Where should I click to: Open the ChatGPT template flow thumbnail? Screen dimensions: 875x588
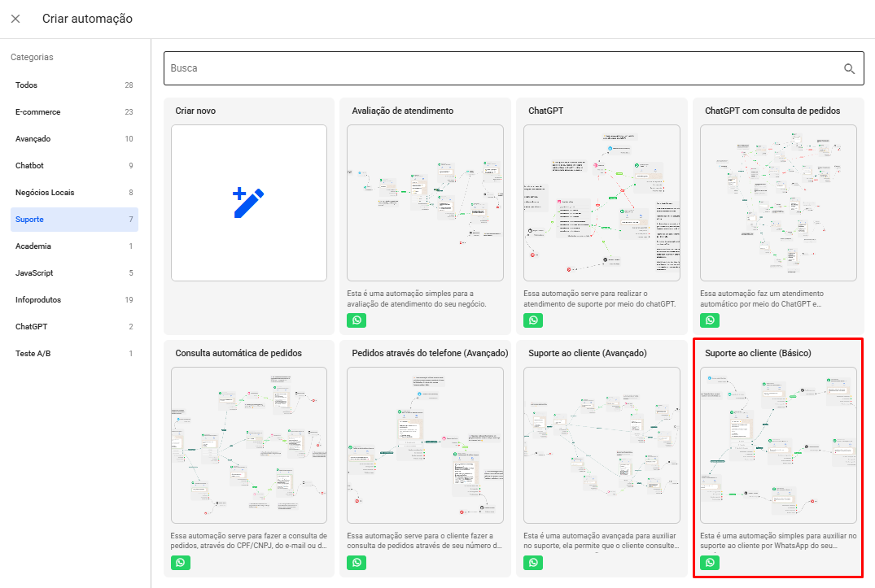click(602, 203)
